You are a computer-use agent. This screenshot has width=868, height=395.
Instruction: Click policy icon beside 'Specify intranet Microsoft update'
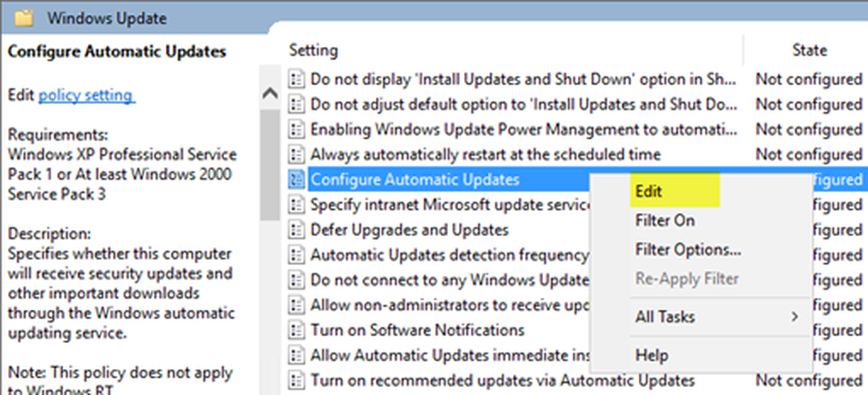tap(297, 205)
